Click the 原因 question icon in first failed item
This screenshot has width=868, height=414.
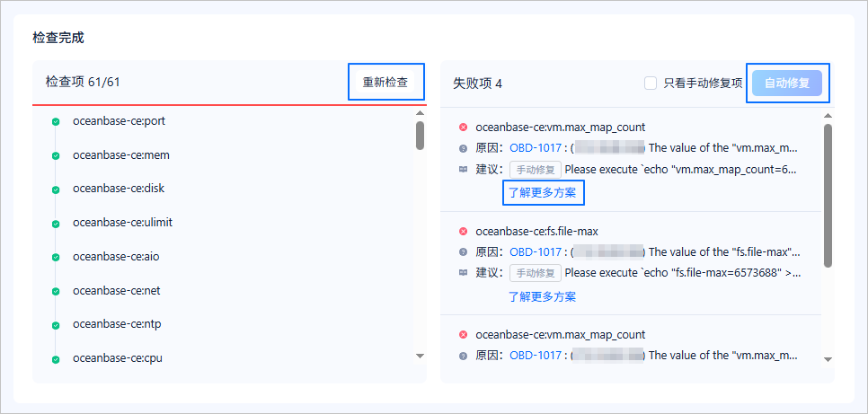click(x=464, y=148)
